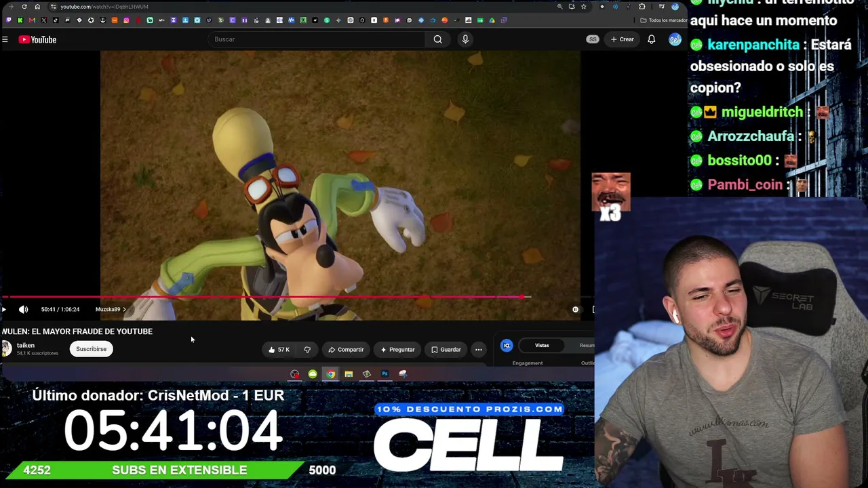Image resolution: width=868 pixels, height=488 pixels.
Task: Go to browser home page icon
Action: [x=37, y=7]
